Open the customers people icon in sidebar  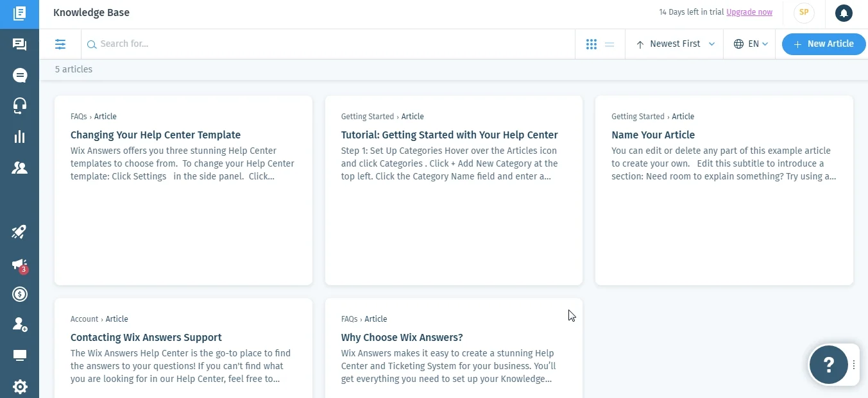tap(19, 168)
